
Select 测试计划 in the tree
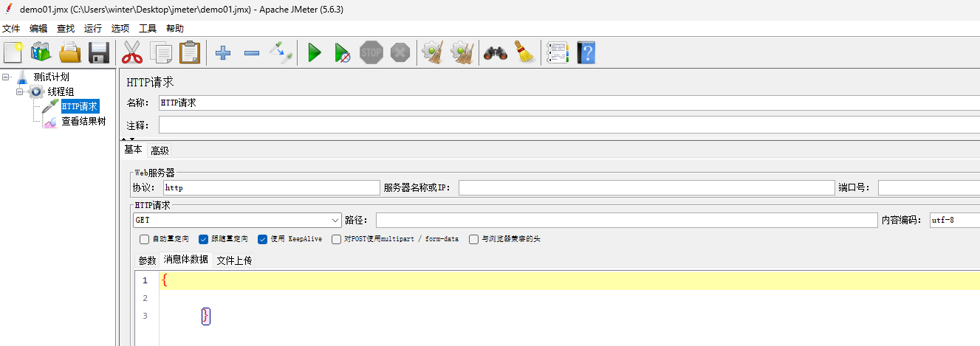point(52,77)
